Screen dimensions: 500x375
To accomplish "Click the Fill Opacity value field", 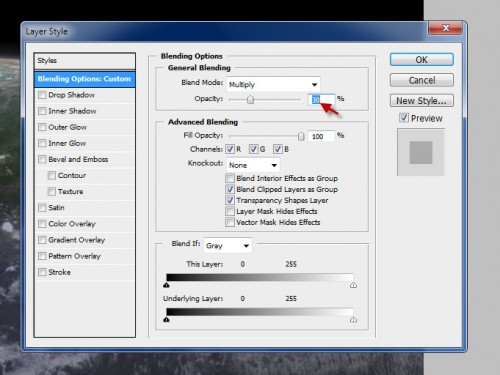I will coord(321,136).
